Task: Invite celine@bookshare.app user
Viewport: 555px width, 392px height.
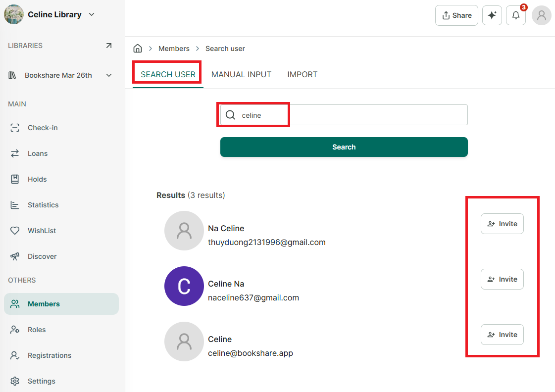Action: (x=502, y=335)
